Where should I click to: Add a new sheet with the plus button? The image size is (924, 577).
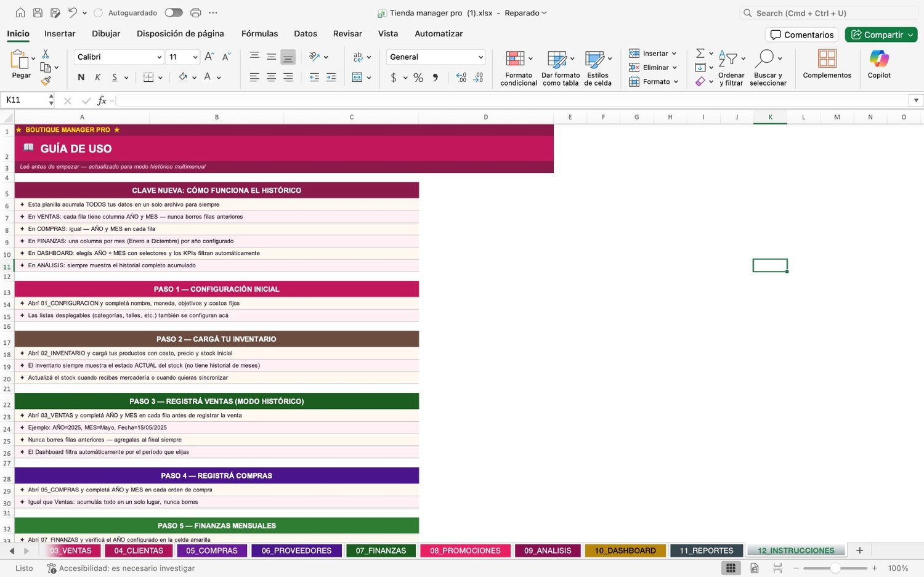pos(860,551)
